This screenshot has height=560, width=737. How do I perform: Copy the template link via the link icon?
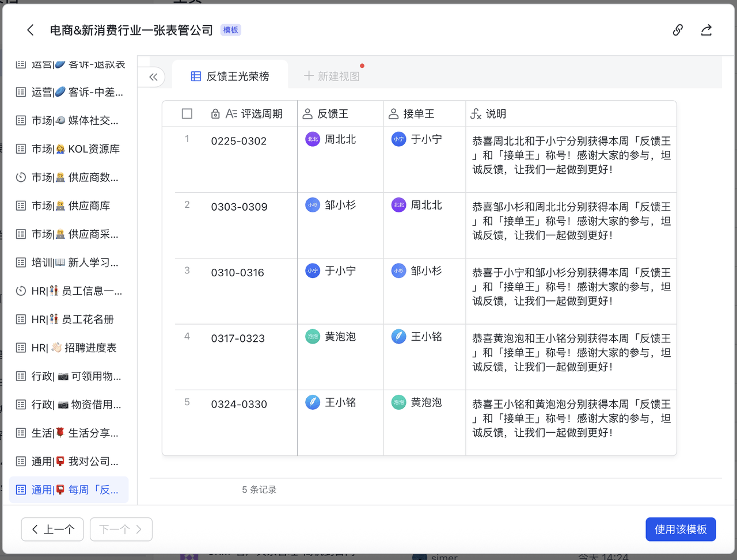click(678, 30)
